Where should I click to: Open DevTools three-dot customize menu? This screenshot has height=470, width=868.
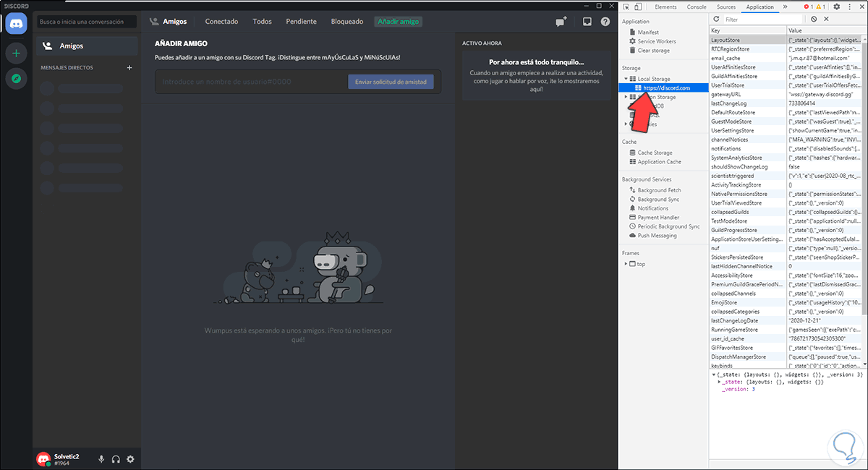pos(848,7)
